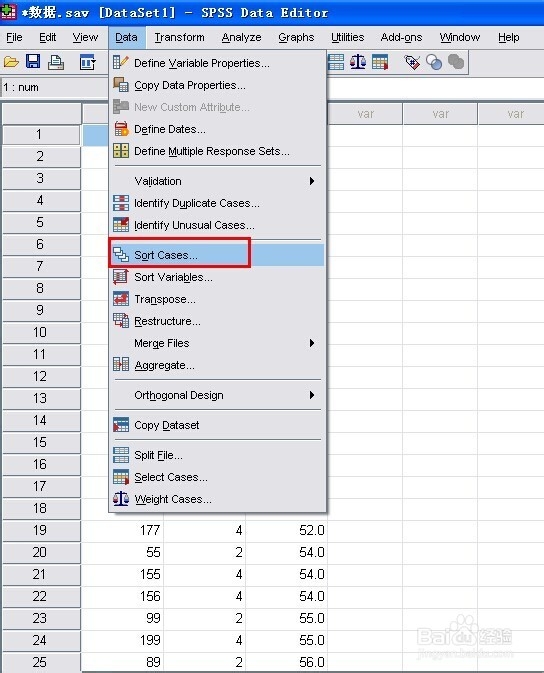Choose Identify Duplicate Cases entry text
Viewport: 544px width, 673px height.
tap(197, 203)
